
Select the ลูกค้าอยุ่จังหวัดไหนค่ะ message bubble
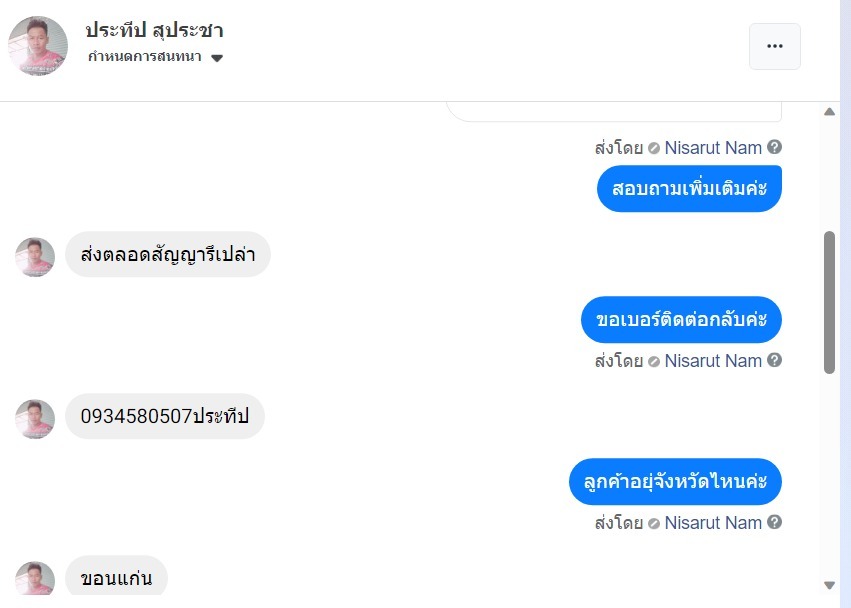(675, 481)
